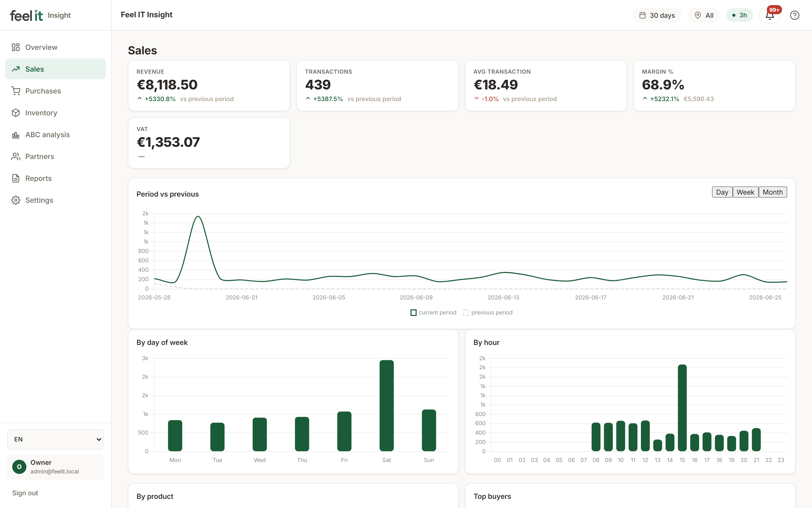Click admin@feelit.local account email
The image size is (812, 508).
55,471
